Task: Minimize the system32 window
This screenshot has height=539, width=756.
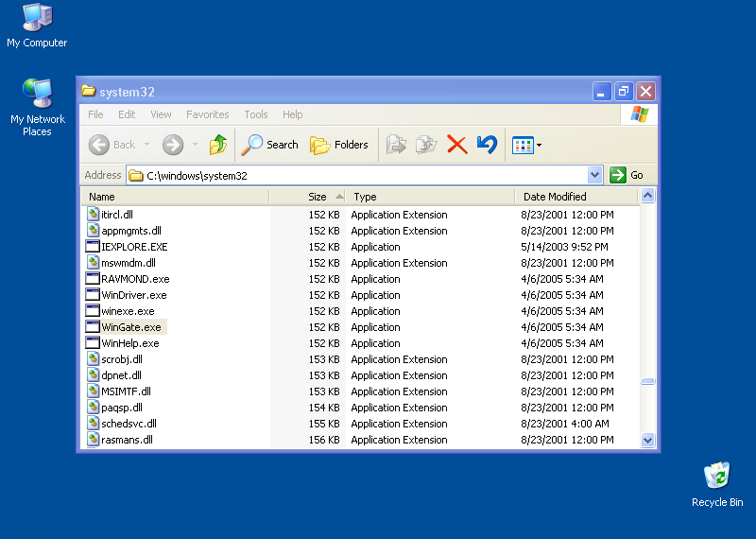Action: pos(602,91)
